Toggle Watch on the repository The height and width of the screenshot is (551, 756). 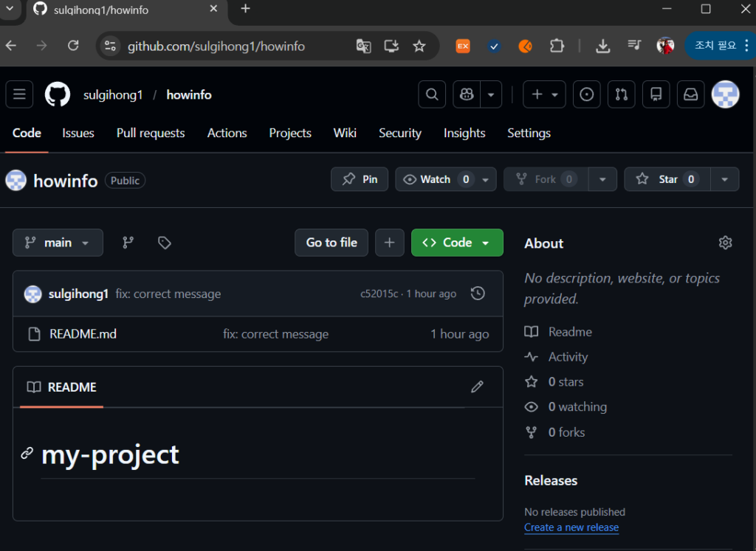click(x=436, y=179)
